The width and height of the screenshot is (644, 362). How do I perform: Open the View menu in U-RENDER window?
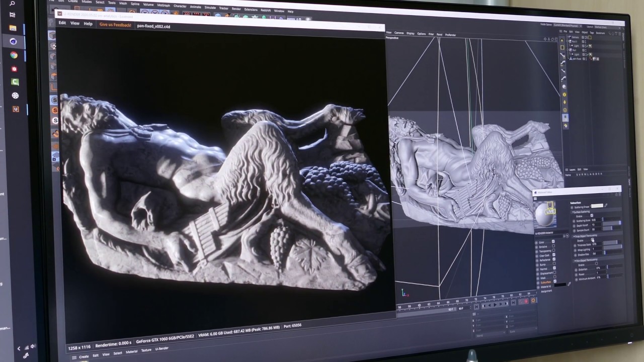(75, 23)
